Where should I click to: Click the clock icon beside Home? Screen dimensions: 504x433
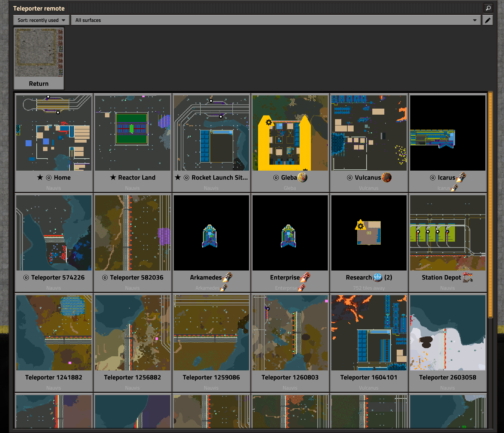tap(49, 178)
